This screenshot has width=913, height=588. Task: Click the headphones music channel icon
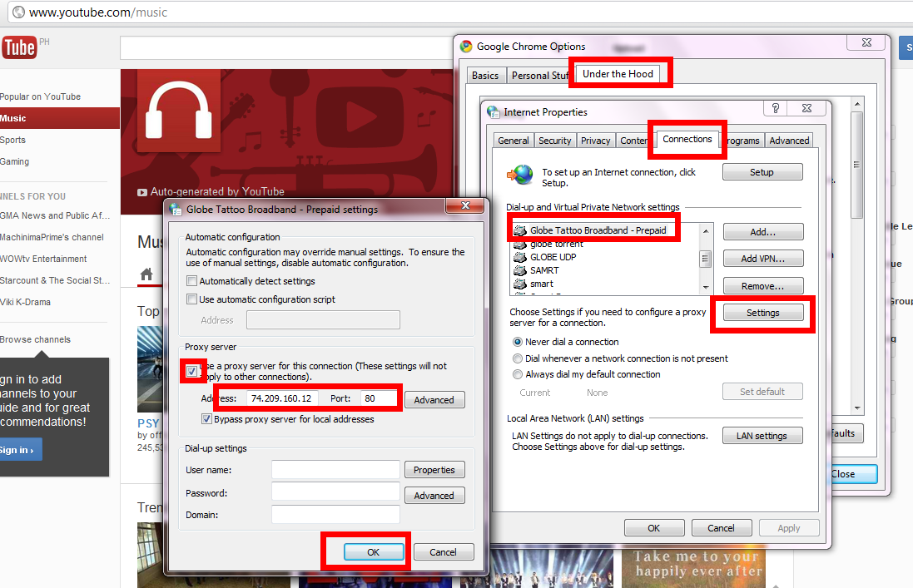[x=179, y=111]
